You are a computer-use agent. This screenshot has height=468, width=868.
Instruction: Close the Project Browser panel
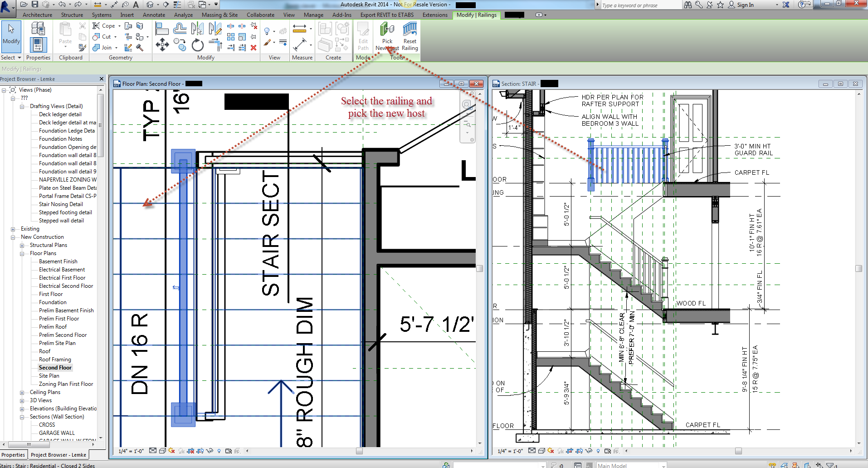point(102,79)
